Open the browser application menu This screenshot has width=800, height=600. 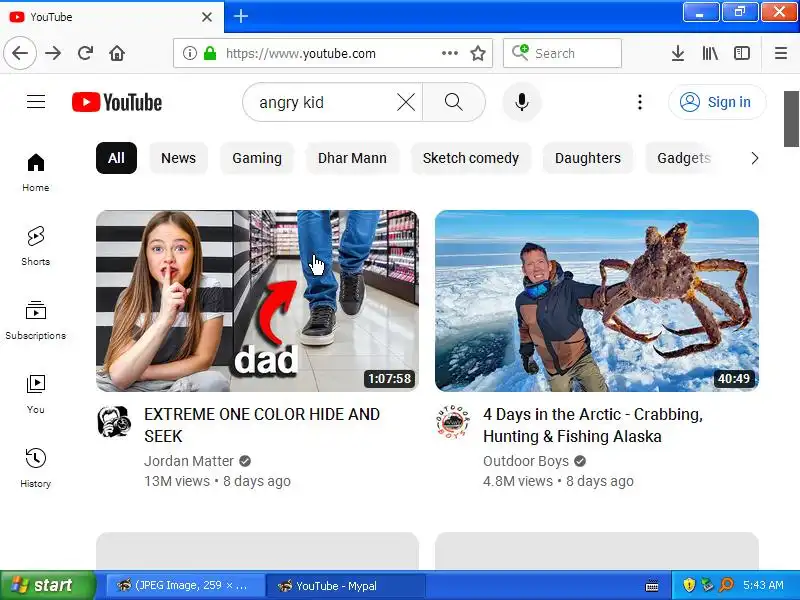tap(781, 53)
